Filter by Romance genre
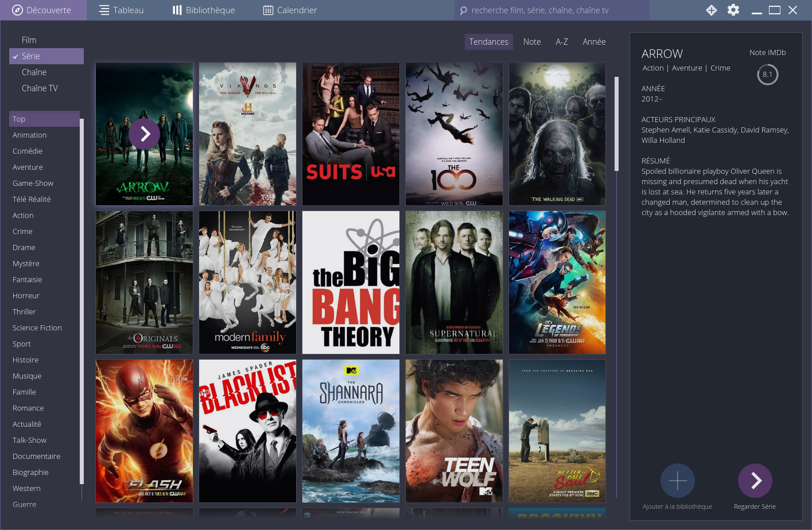The height and width of the screenshot is (530, 812). tap(44, 408)
